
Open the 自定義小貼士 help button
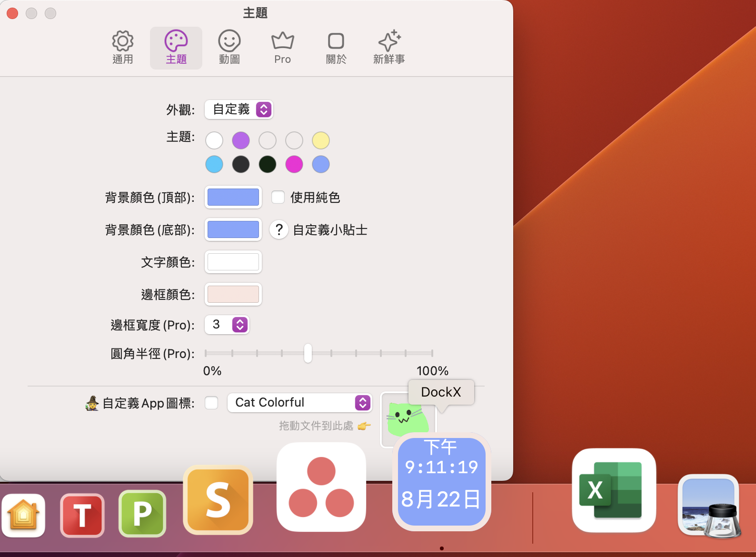(x=279, y=229)
